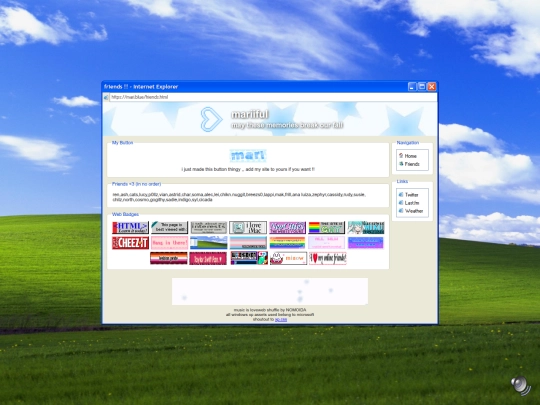Click the Taylor Swift fan badge
The image size is (540, 405).
pos(208,258)
